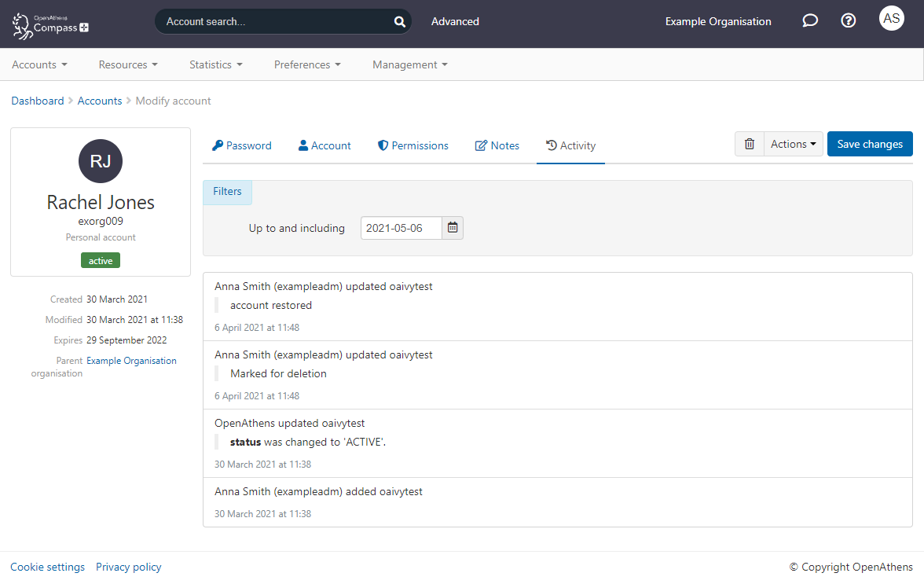
Task: Click the history icon on Activity tab
Action: [x=552, y=145]
